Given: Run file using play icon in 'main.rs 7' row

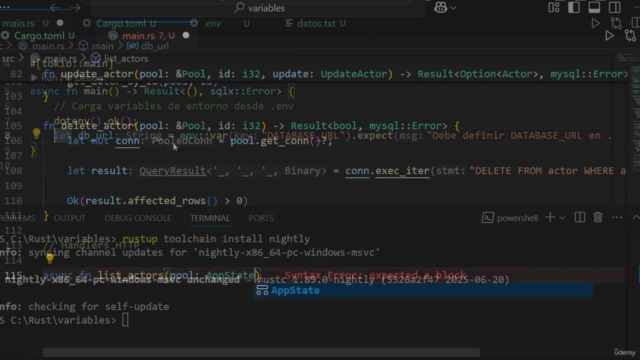Looking at the screenshot, I should (609, 36).
